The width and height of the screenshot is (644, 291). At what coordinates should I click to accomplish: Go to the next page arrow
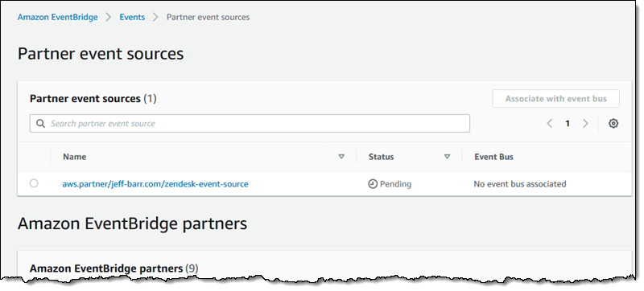[586, 123]
